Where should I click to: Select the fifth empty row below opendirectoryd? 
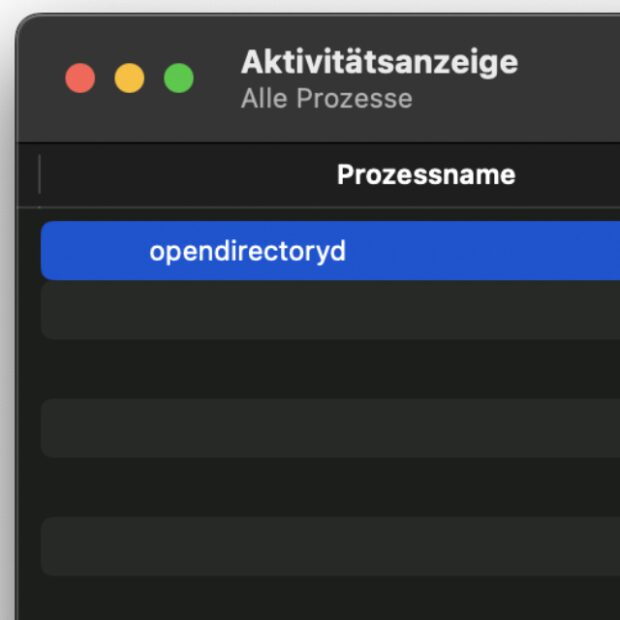330,546
